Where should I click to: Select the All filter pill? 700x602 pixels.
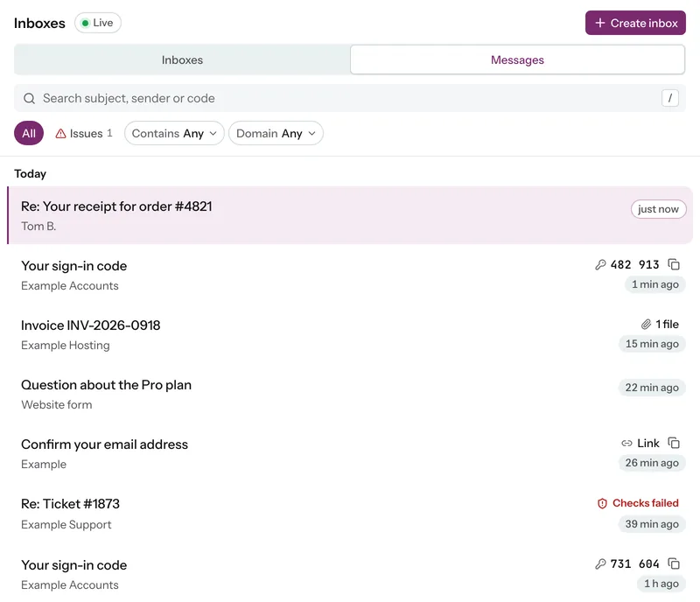pyautogui.click(x=29, y=133)
